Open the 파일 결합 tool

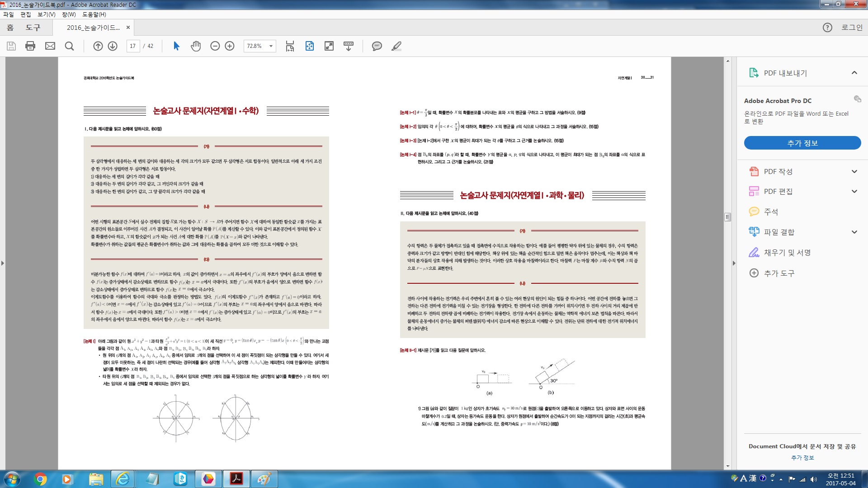778,232
